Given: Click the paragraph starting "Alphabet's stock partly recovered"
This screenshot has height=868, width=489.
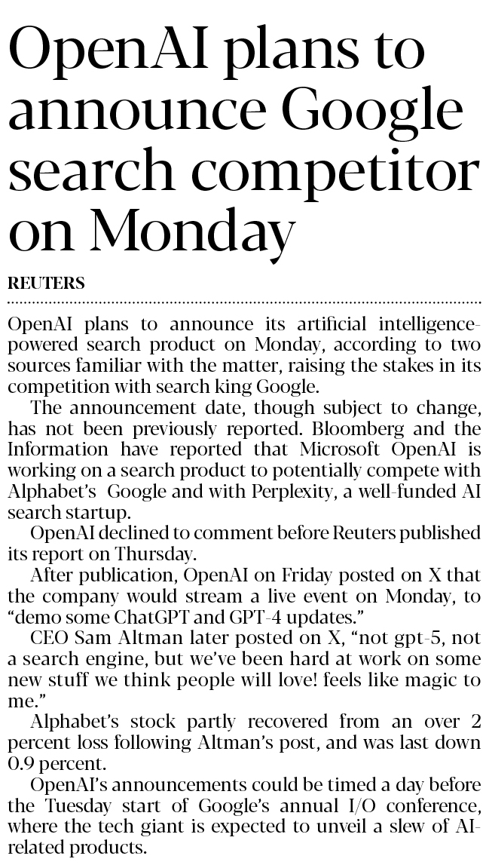Looking at the screenshot, I should tap(244, 742).
